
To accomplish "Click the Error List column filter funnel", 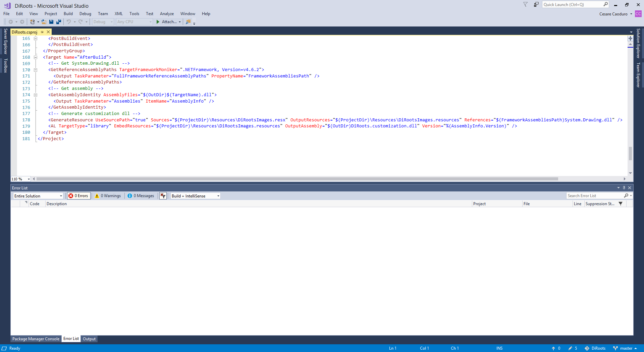I will click(x=621, y=204).
